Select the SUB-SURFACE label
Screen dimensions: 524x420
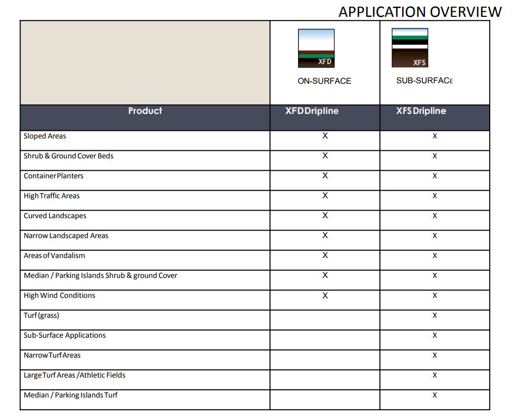(x=424, y=81)
